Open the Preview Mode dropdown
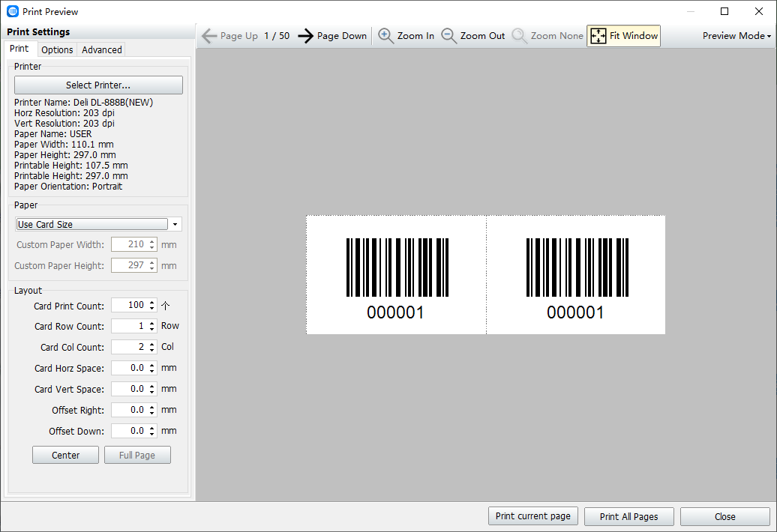777x532 pixels. [x=736, y=36]
